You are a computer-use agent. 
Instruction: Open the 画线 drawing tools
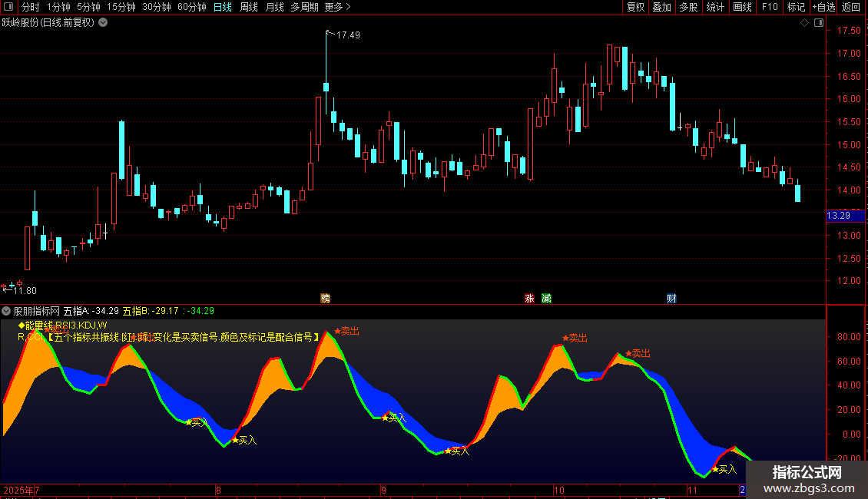742,7
